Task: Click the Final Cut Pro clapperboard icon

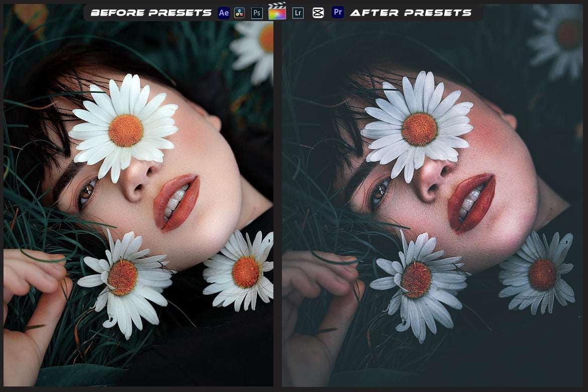Action: [x=277, y=11]
